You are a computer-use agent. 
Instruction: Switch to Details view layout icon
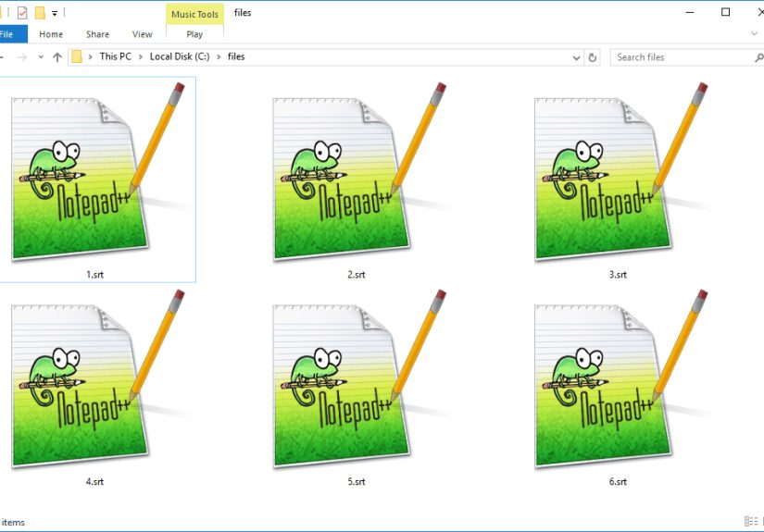tap(751, 521)
